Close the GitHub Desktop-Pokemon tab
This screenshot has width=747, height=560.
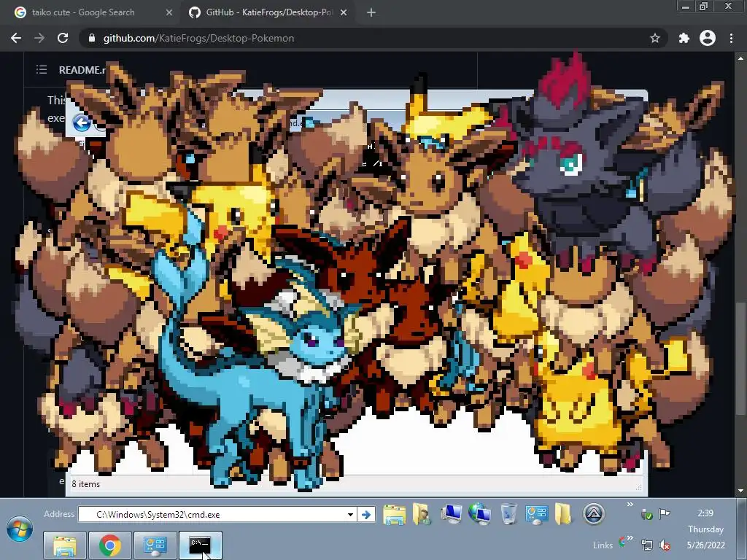tap(344, 12)
